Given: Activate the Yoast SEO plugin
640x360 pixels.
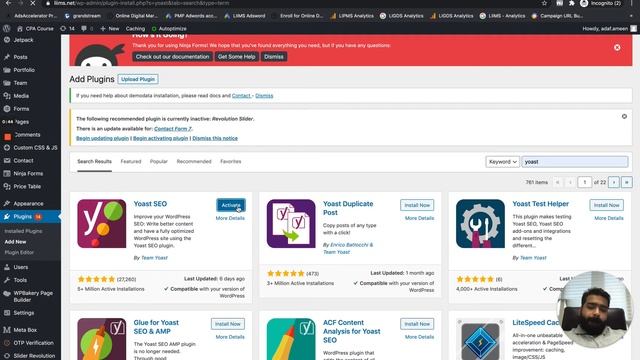Looking at the screenshot, I should pos(231,205).
